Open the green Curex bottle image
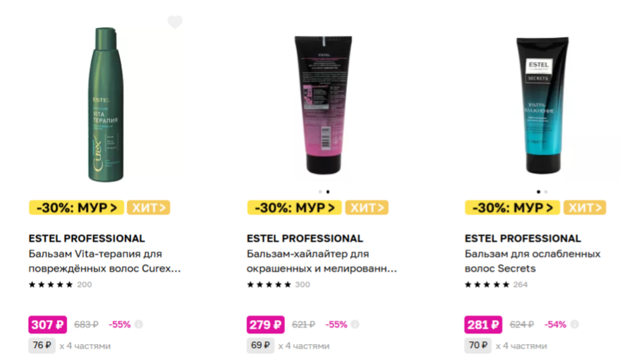The image size is (638, 364). [106, 104]
